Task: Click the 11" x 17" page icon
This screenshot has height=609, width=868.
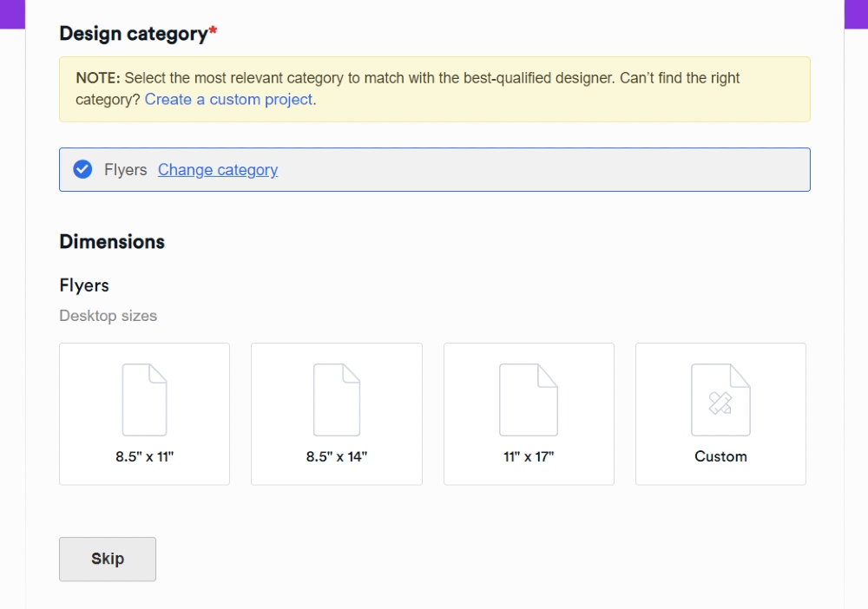Action: click(x=529, y=400)
